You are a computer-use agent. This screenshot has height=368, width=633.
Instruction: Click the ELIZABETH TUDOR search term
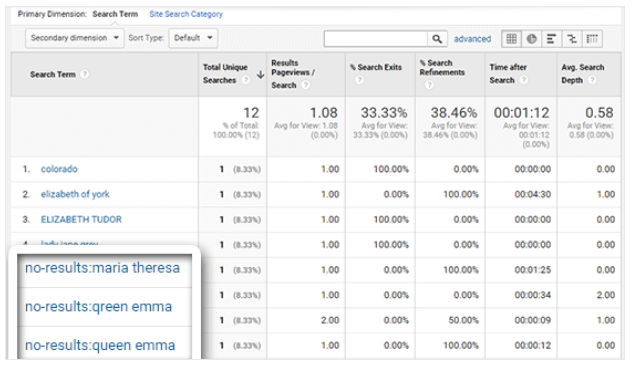click(x=81, y=220)
